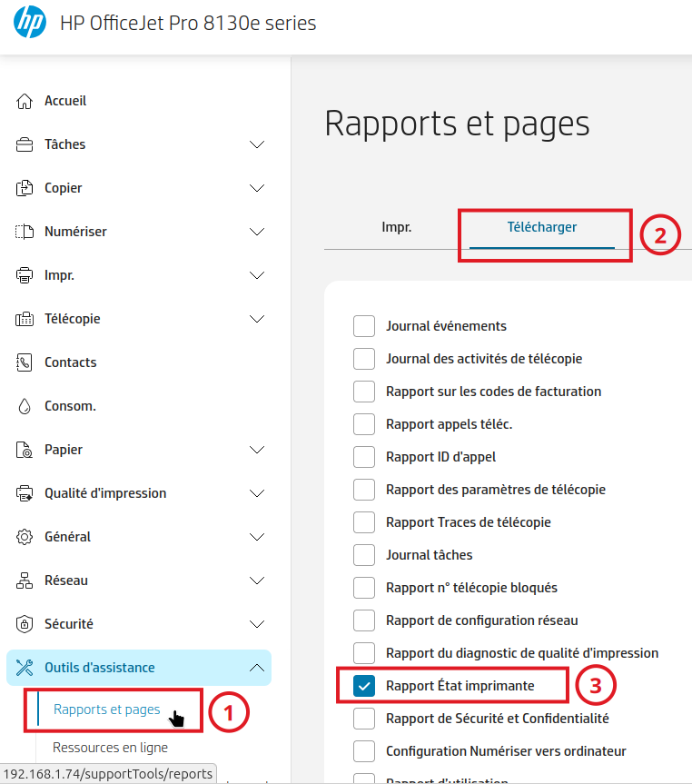Click the Télécopie fax icon

coord(25,319)
